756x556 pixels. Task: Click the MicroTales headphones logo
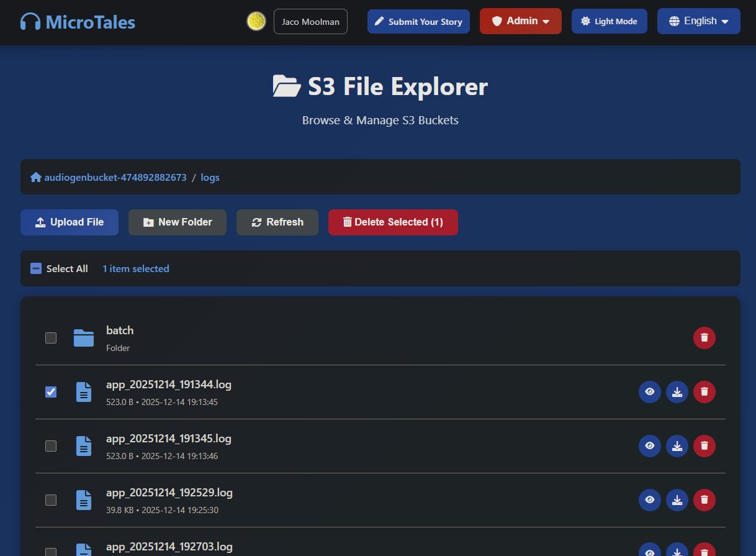[x=30, y=22]
